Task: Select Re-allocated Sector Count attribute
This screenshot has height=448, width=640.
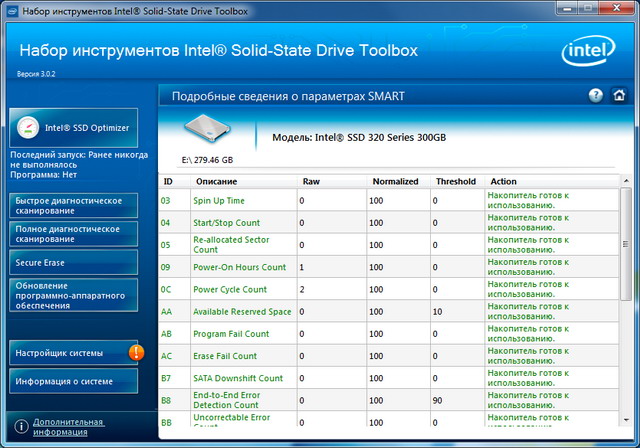Action: tap(231, 245)
